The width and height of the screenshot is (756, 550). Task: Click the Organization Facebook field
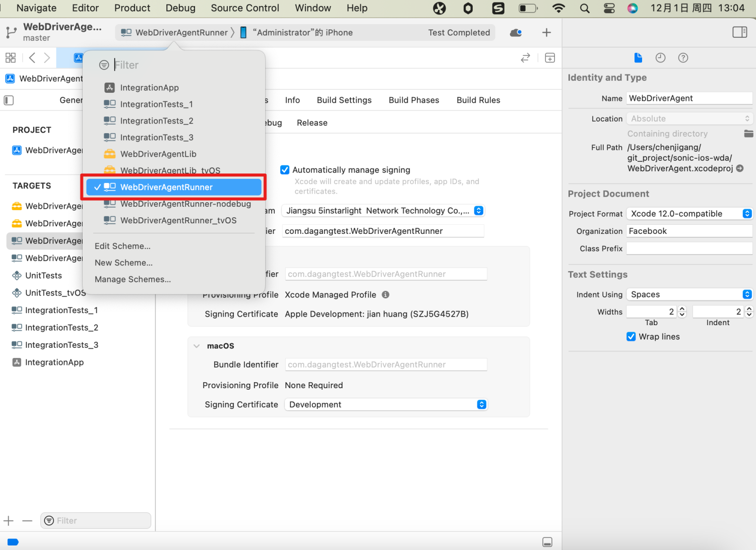[689, 231]
